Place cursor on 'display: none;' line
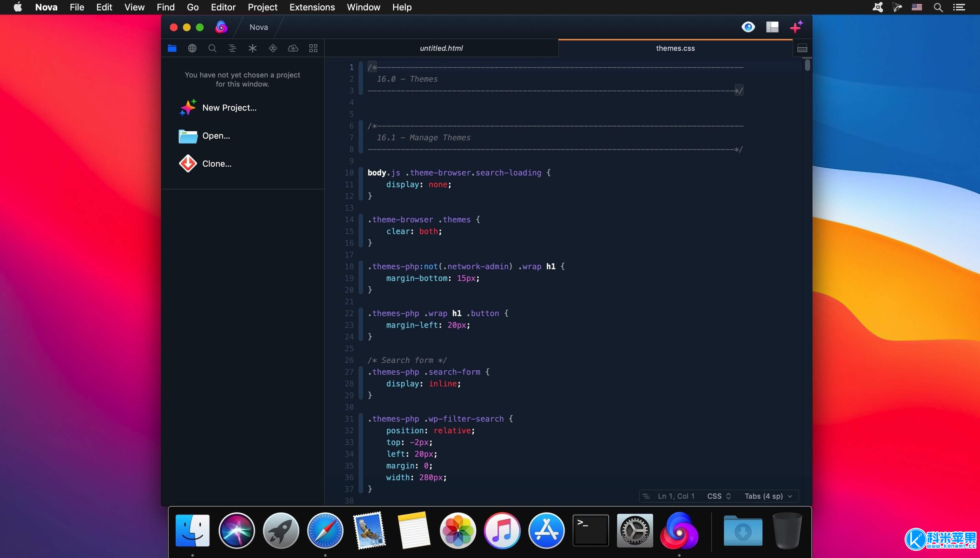The width and height of the screenshot is (980, 558). 418,184
